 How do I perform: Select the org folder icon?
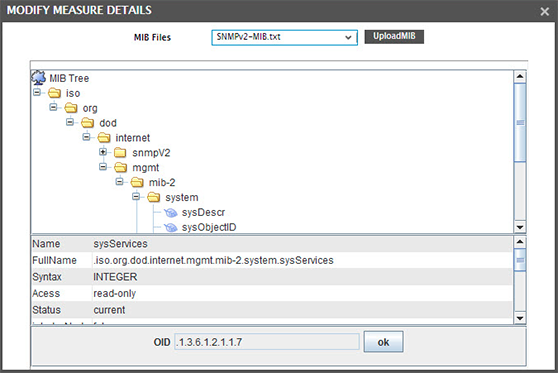point(71,108)
